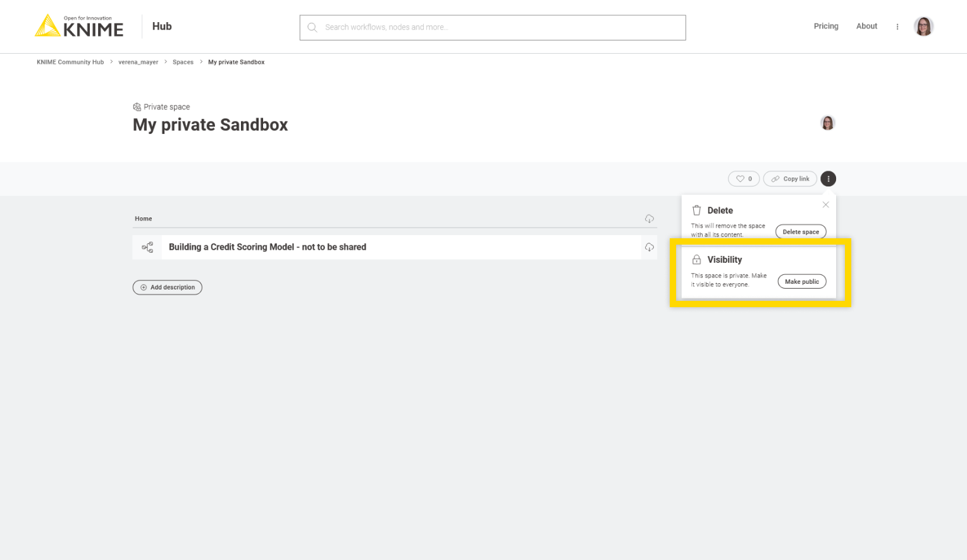Image resolution: width=967 pixels, height=560 pixels.
Task: Click the Add description button
Action: point(168,288)
